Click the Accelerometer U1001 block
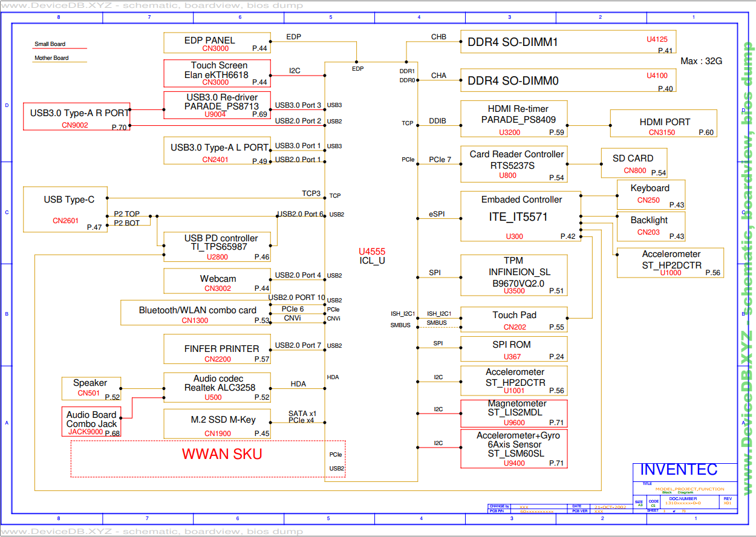The width and height of the screenshot is (756, 537). 514,381
